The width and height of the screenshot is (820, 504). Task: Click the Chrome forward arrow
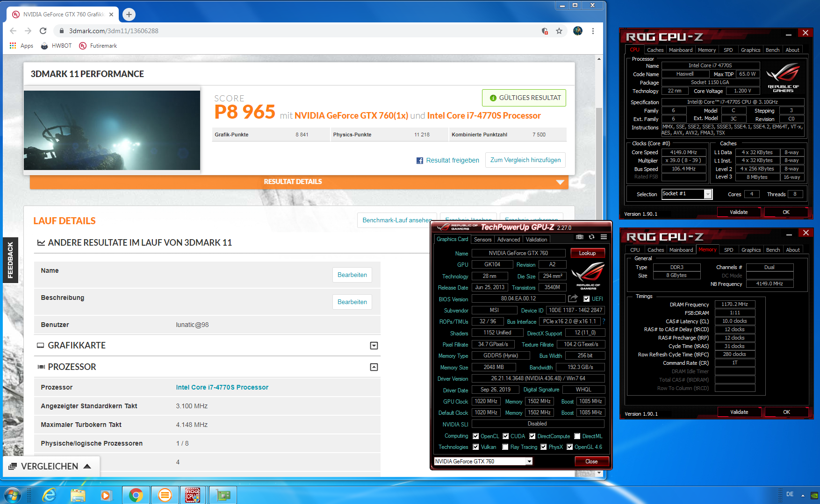pyautogui.click(x=28, y=31)
